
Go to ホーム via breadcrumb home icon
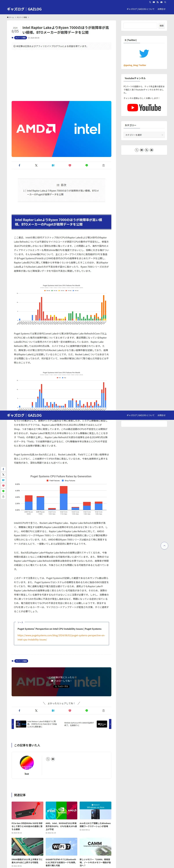click(x=10, y=17)
